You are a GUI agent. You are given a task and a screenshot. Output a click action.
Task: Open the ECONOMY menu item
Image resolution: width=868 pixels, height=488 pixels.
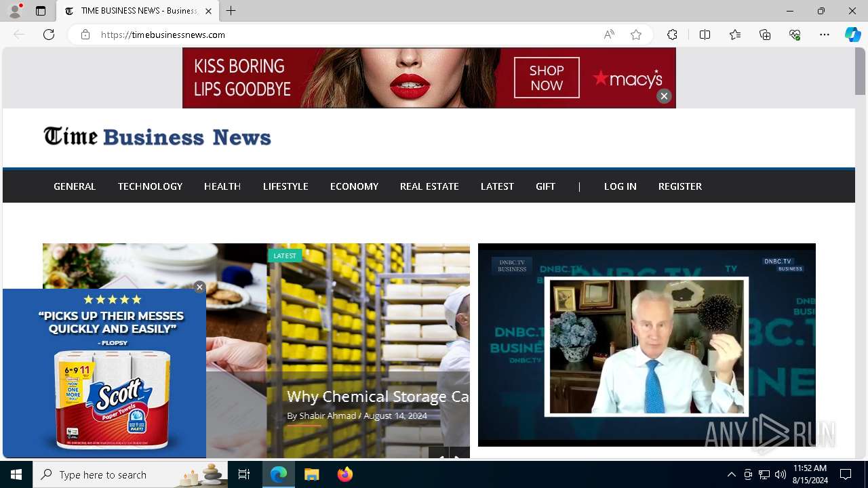354,186
